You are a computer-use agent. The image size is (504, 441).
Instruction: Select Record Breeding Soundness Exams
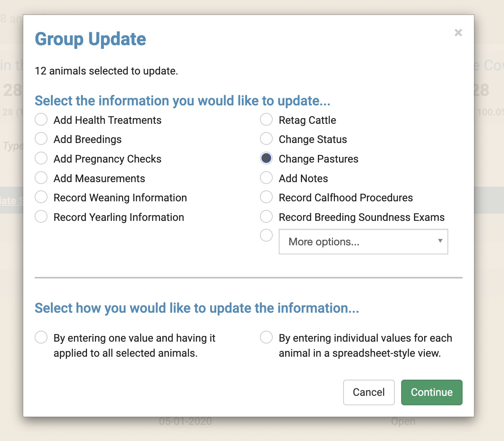click(x=266, y=217)
